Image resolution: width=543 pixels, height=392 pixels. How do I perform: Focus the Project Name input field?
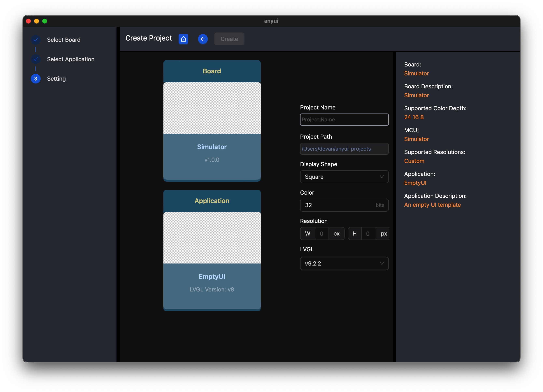pos(344,120)
